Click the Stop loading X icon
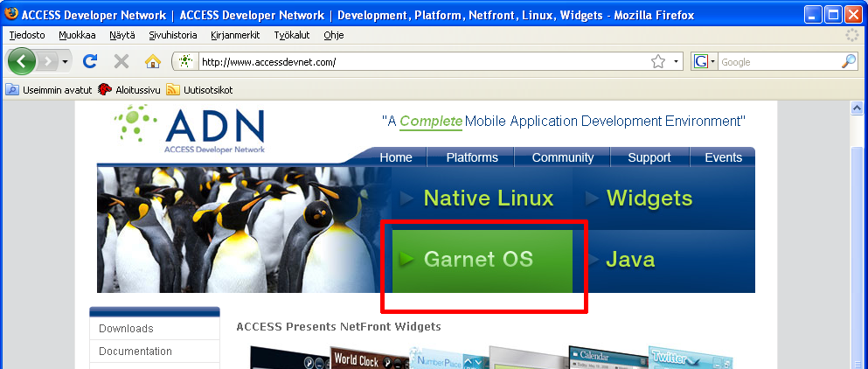868x369 pixels. point(122,61)
